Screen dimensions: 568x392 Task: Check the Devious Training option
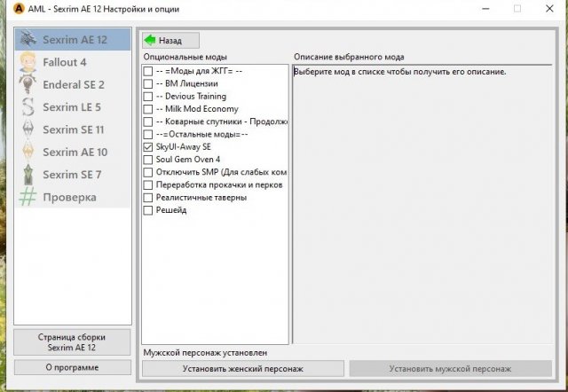[x=147, y=96]
